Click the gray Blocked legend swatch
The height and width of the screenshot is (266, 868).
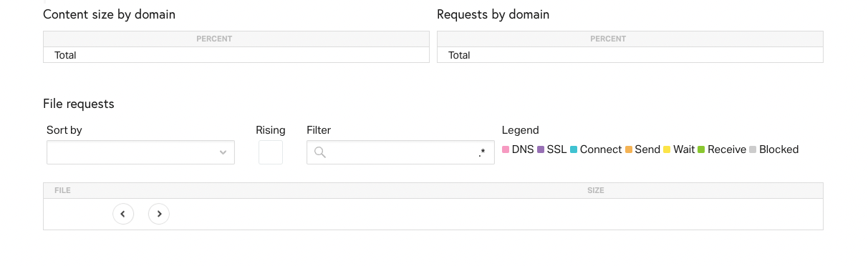point(753,149)
